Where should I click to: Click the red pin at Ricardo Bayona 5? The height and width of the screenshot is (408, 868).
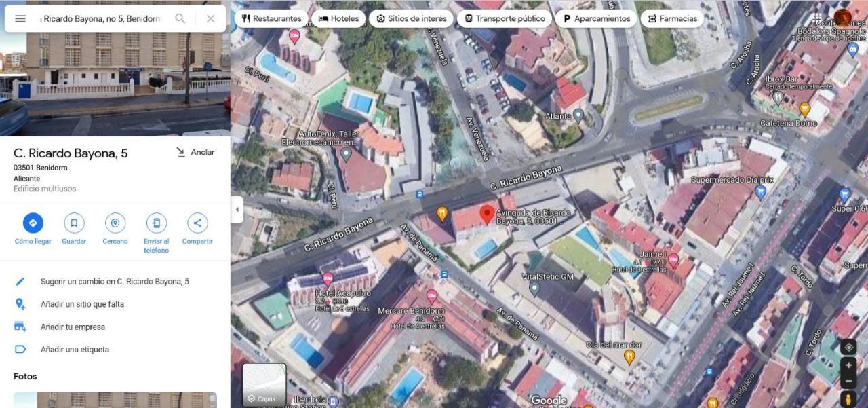click(x=487, y=215)
